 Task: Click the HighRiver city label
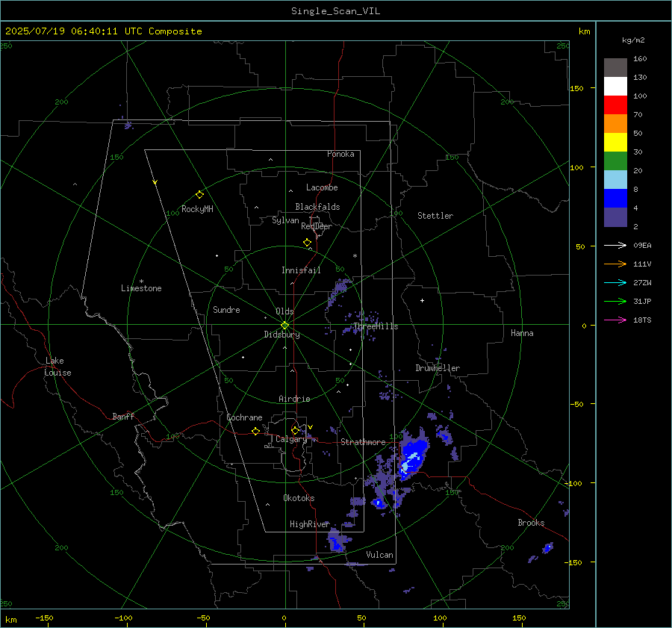(309, 524)
